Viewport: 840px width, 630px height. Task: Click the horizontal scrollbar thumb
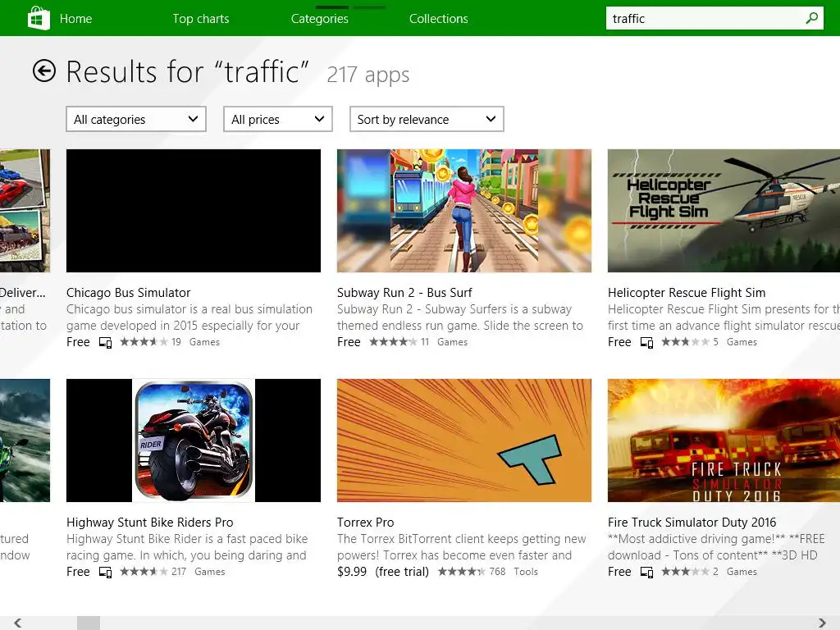(89, 623)
